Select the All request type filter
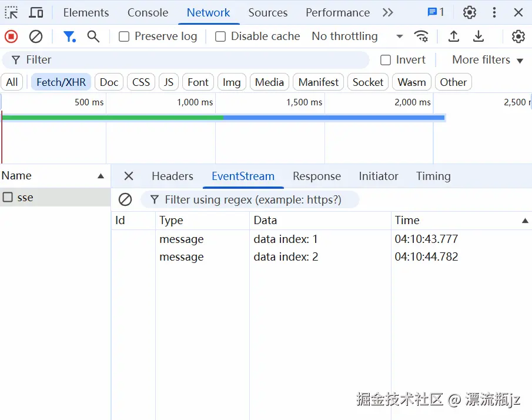The height and width of the screenshot is (420, 532). click(x=12, y=82)
